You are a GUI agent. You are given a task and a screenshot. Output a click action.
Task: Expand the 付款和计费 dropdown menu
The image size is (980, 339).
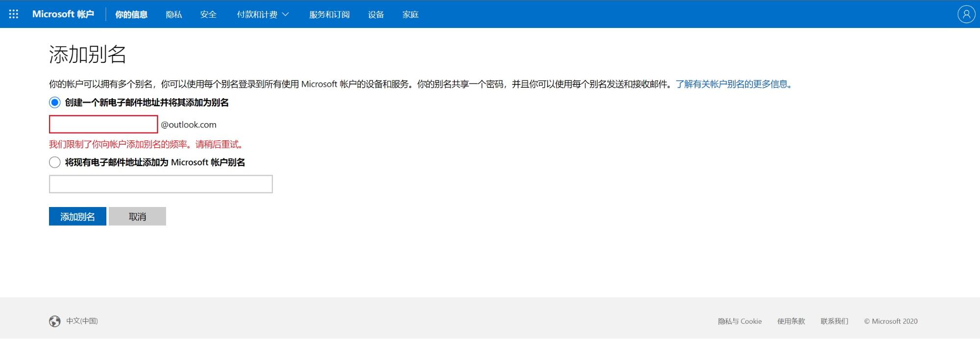coord(263,15)
